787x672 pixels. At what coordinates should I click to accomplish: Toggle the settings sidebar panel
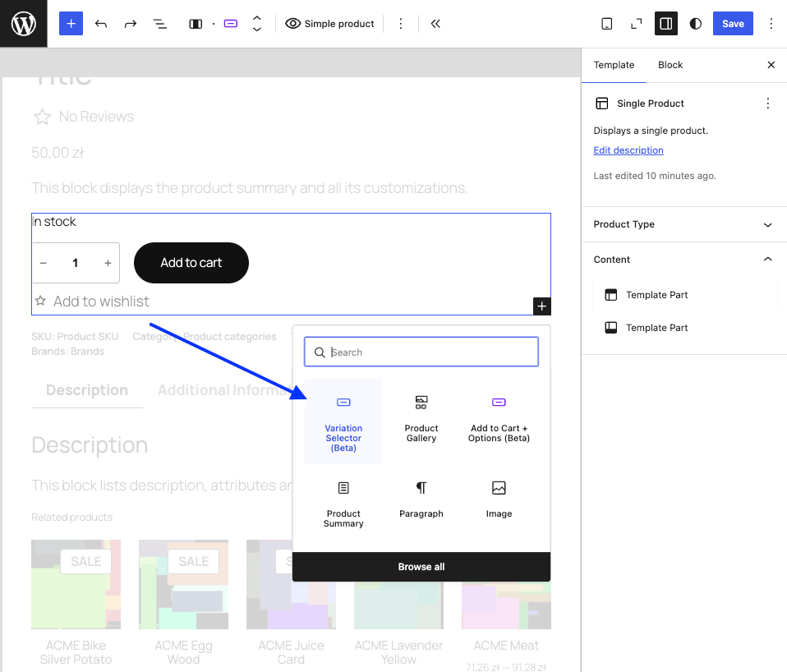666,24
